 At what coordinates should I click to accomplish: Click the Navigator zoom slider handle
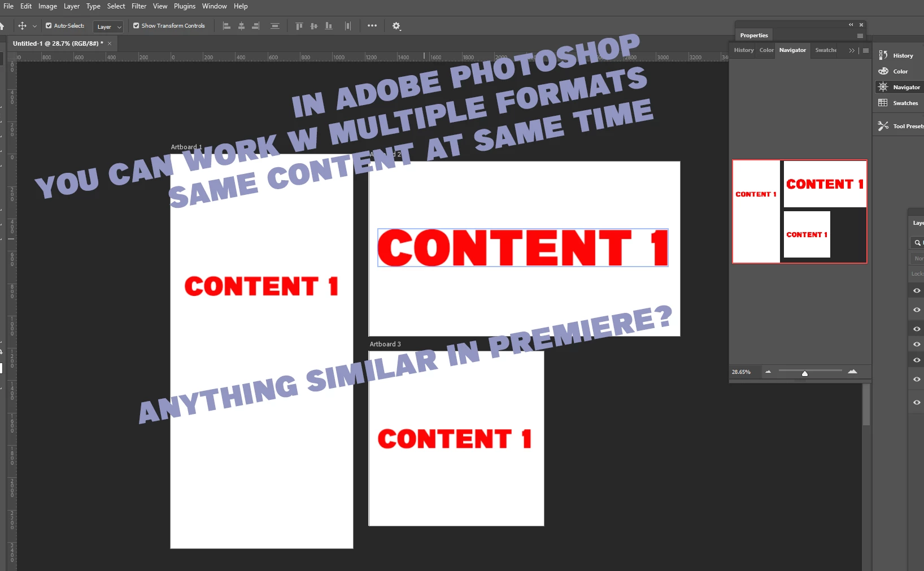(805, 373)
